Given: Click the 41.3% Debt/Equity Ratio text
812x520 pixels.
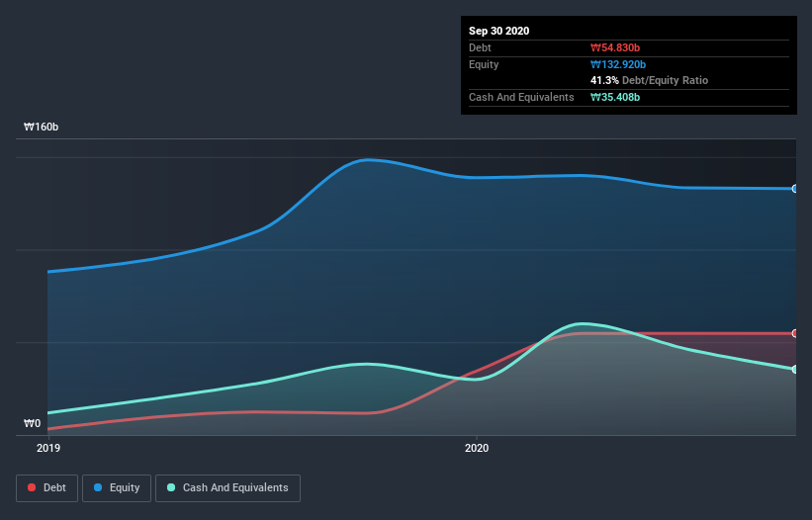Looking at the screenshot, I should [650, 80].
